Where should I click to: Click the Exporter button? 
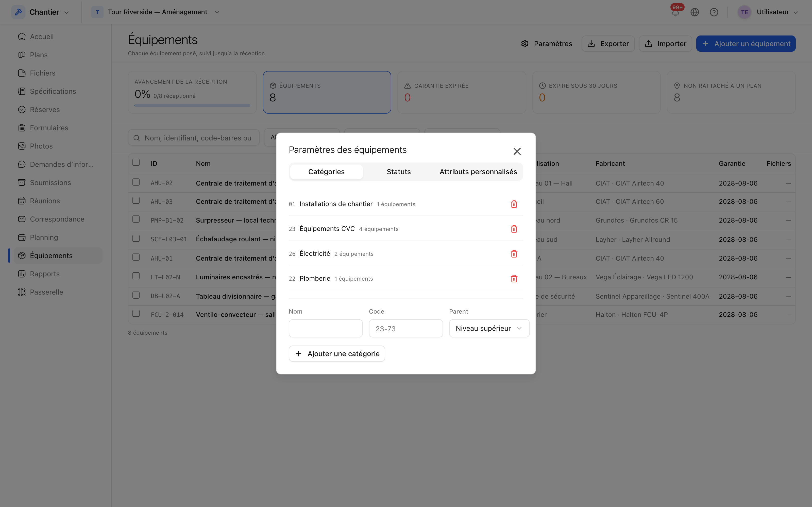point(608,44)
